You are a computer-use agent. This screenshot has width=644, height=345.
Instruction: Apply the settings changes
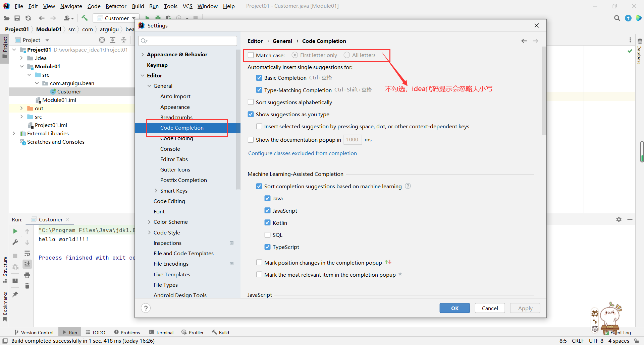(525, 308)
